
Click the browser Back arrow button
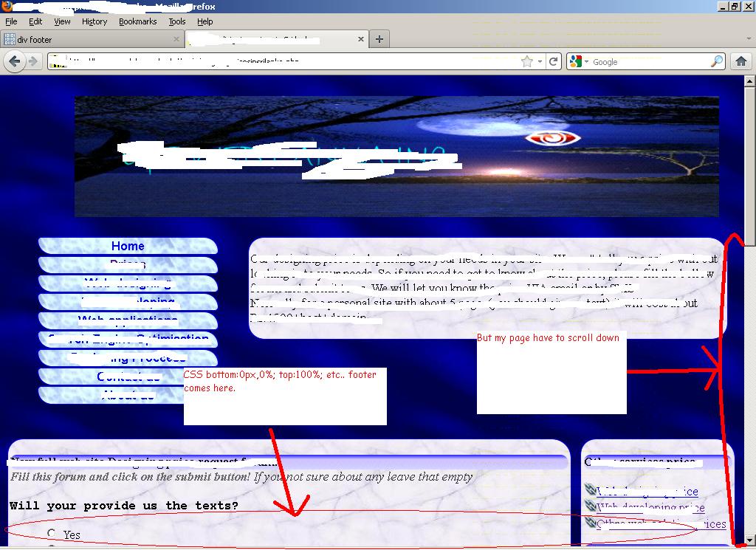pos(15,62)
